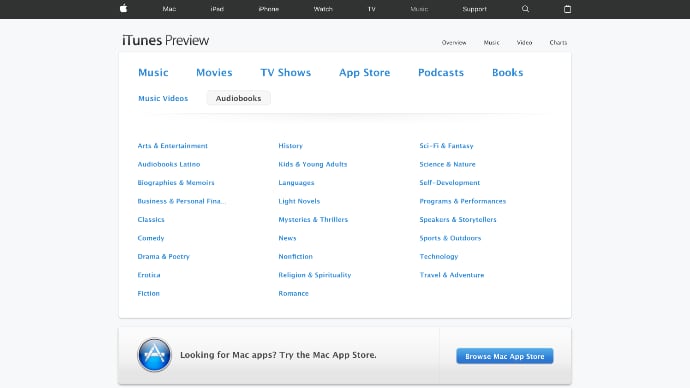This screenshot has height=388, width=690.
Task: Browse the Classics category
Action: [151, 220]
